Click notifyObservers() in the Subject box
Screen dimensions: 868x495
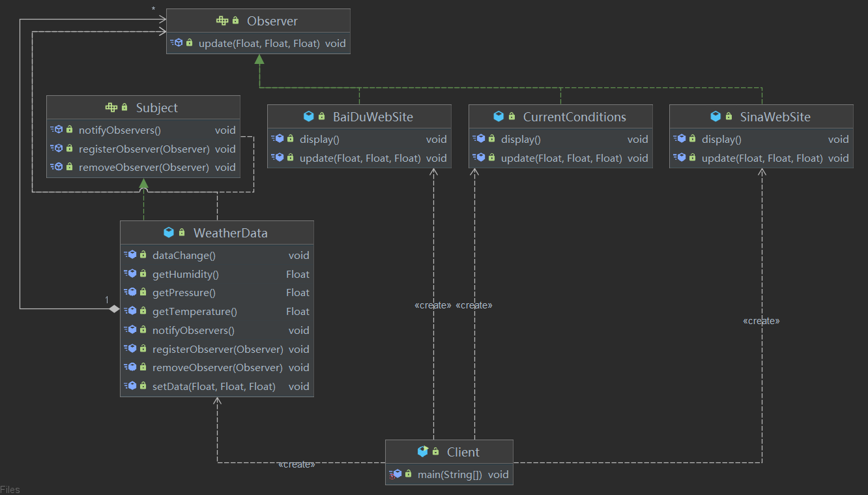120,130
